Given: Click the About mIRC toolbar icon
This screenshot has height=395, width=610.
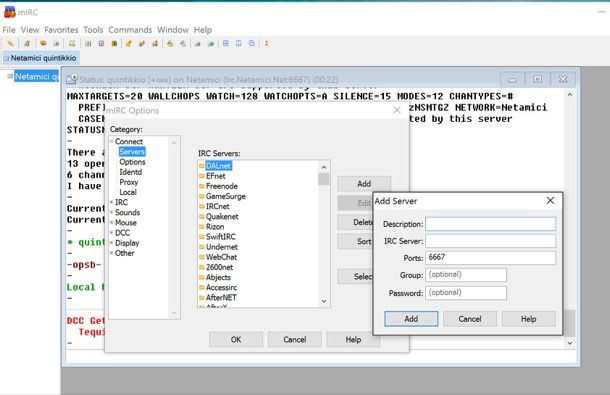Looking at the screenshot, I should click(x=266, y=44).
